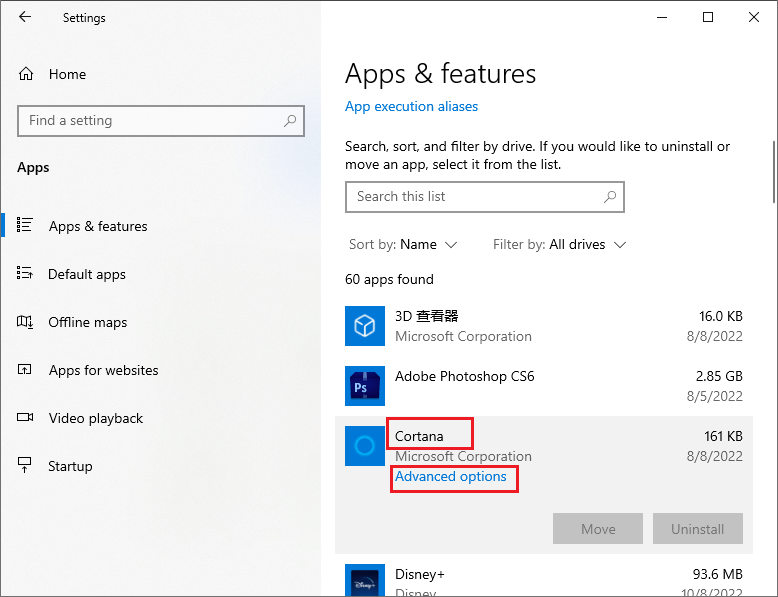Open the Startup page
778x597 pixels.
coord(70,466)
